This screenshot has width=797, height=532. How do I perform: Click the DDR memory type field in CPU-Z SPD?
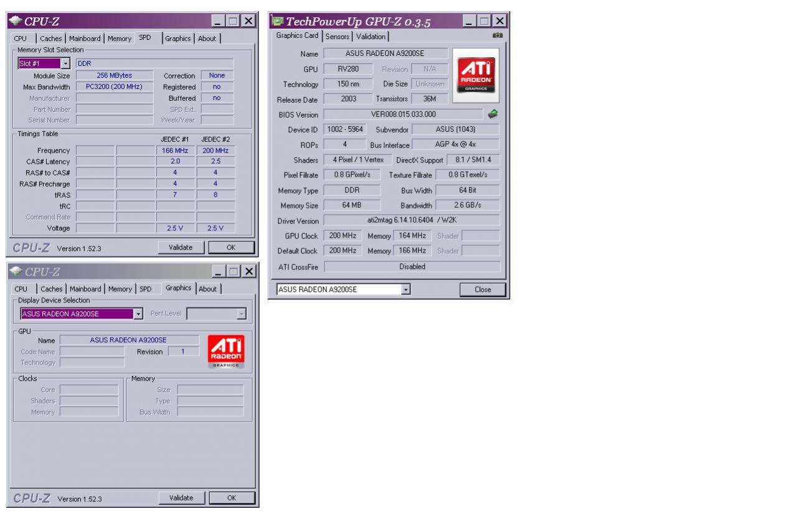154,63
